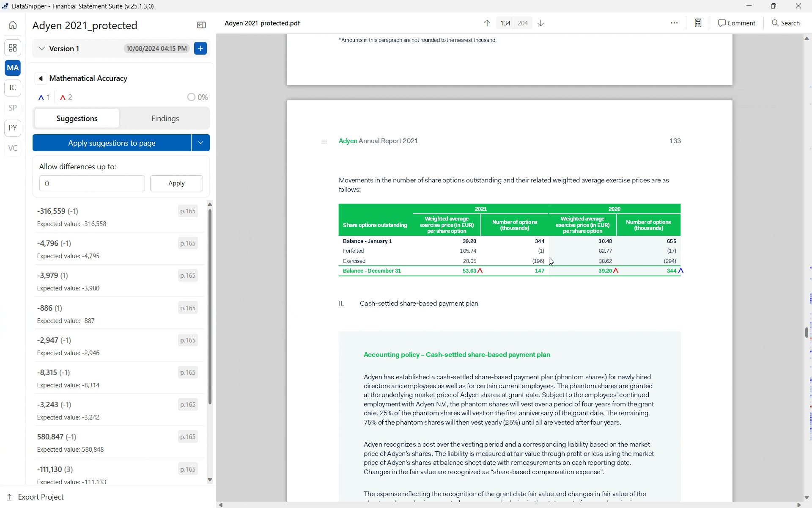Viewport: 812px width, 508px height.
Task: Click red marker next to 39.20 total
Action: (616, 271)
